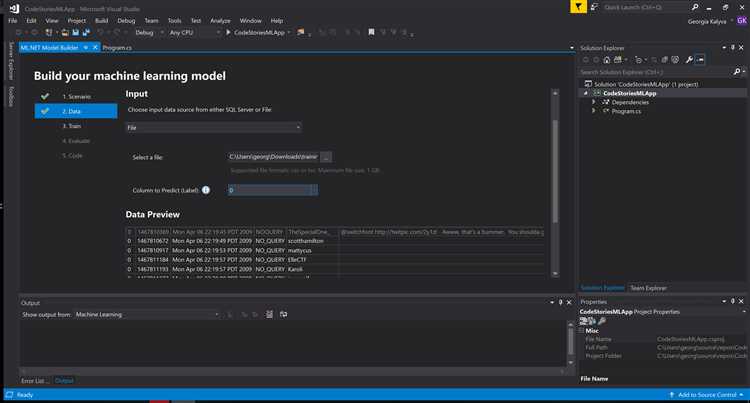Viewport: 750px width, 403px height.
Task: Collapse the CodeStoriesMLApp project node
Action: click(585, 93)
